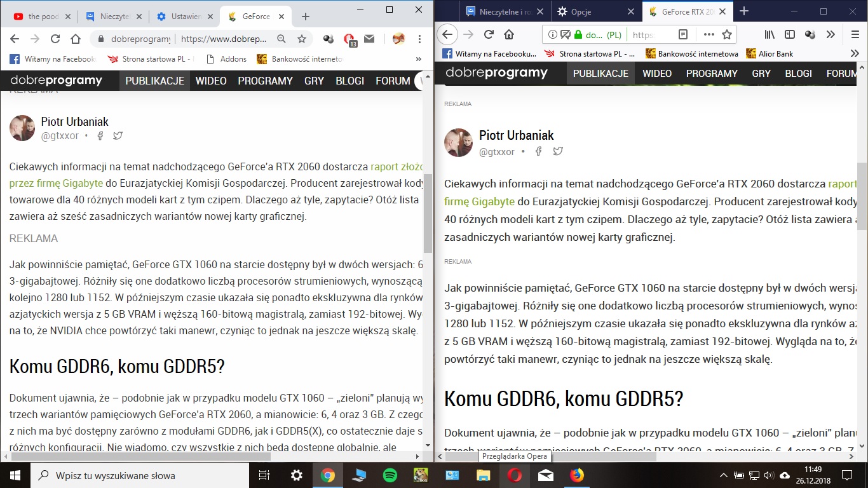The height and width of the screenshot is (488, 868).
Task: Click Chrome vertical scrollbar thumb
Action: tap(428, 213)
